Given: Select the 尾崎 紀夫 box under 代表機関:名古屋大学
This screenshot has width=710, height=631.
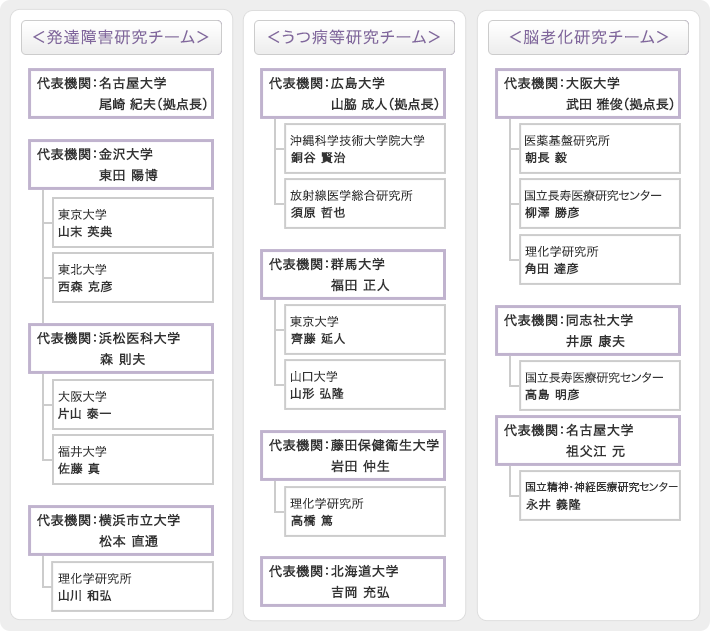Looking at the screenshot, I should click(x=121, y=94).
